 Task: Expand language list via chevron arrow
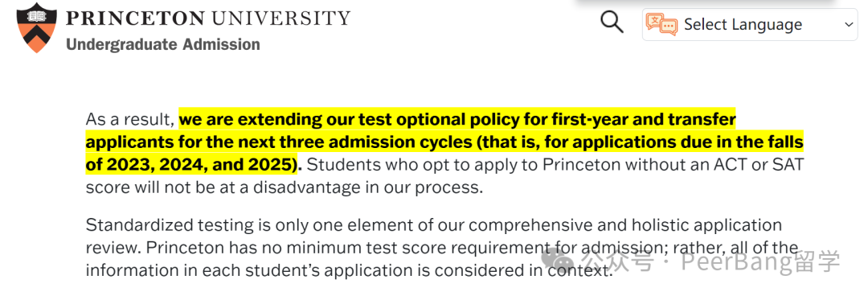[849, 24]
